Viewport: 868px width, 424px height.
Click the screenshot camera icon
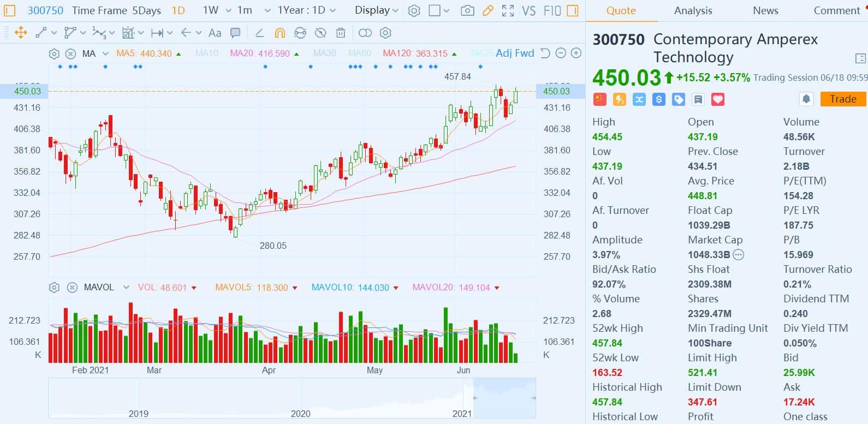[467, 10]
